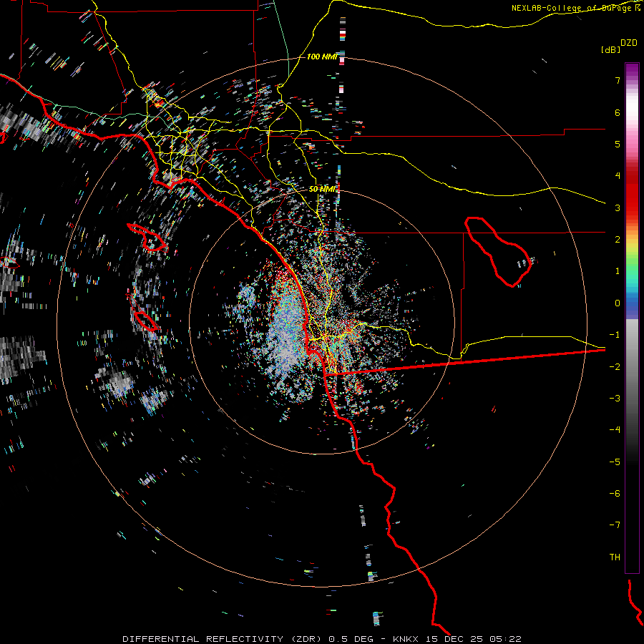The image size is (644, 644).
Task: Click the '-6' value on color scale
Action: 615,494
